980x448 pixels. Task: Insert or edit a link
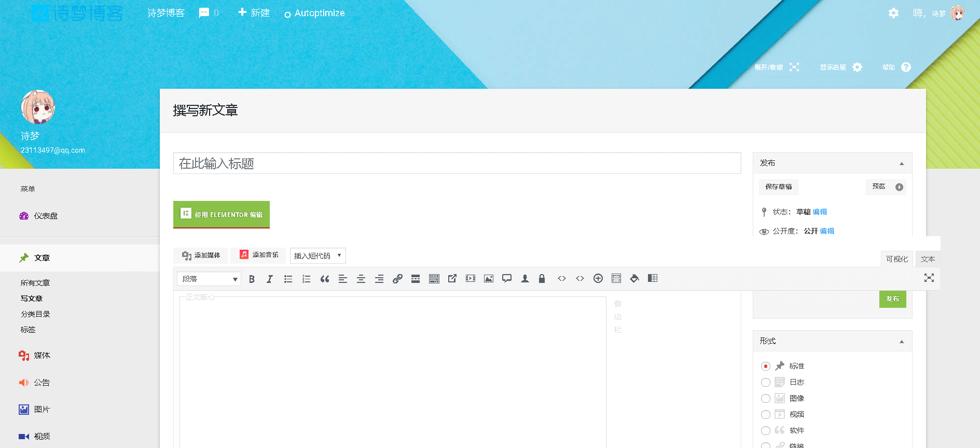tap(397, 279)
